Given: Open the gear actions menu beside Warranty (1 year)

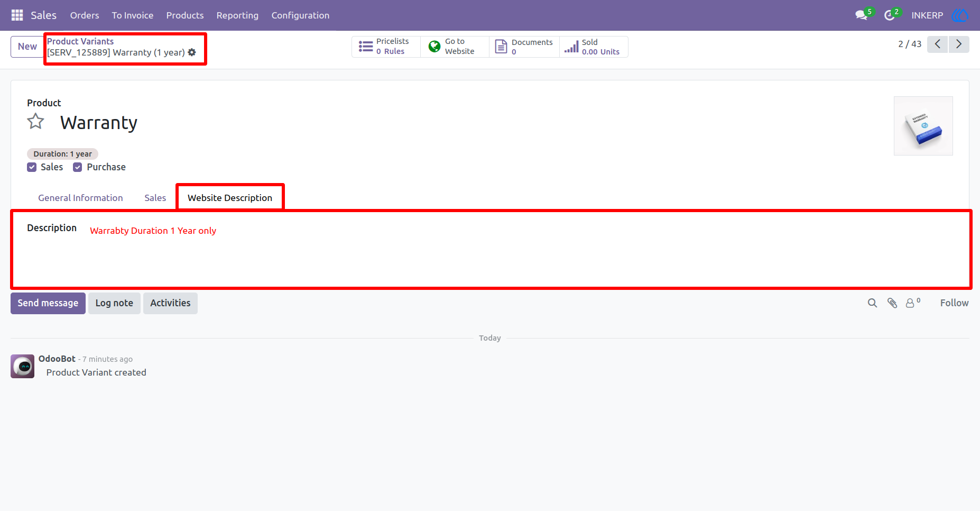Looking at the screenshot, I should (192, 52).
